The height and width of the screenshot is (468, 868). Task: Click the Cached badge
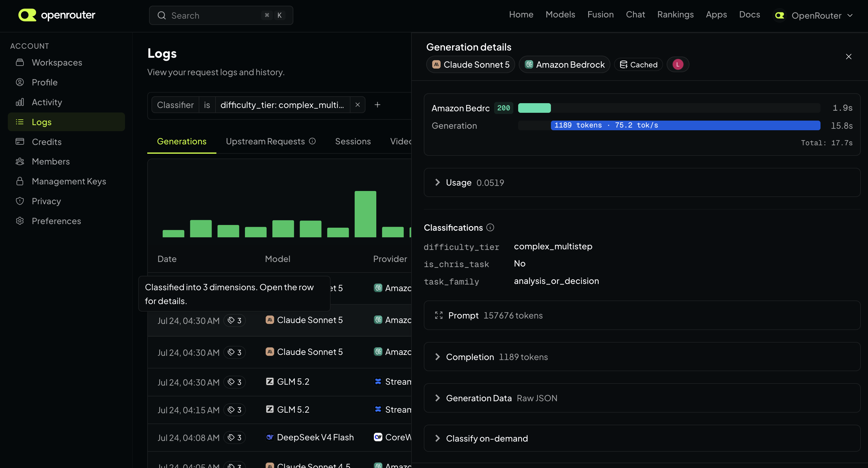639,64
